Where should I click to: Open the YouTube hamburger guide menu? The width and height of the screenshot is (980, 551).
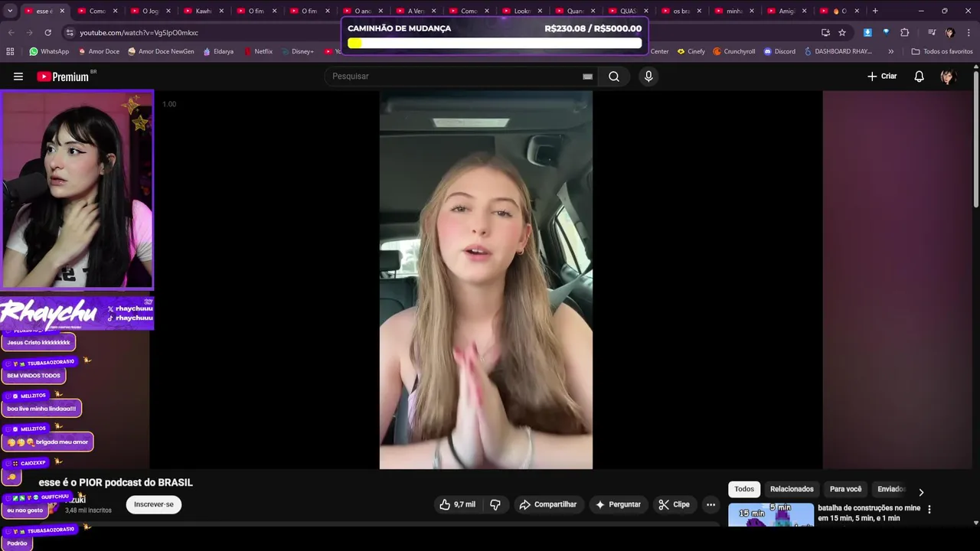tap(18, 77)
